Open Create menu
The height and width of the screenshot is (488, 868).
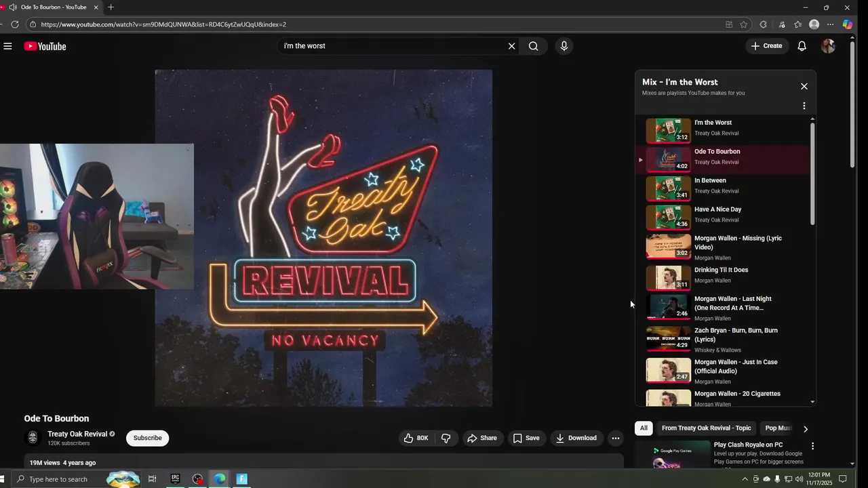click(x=767, y=46)
